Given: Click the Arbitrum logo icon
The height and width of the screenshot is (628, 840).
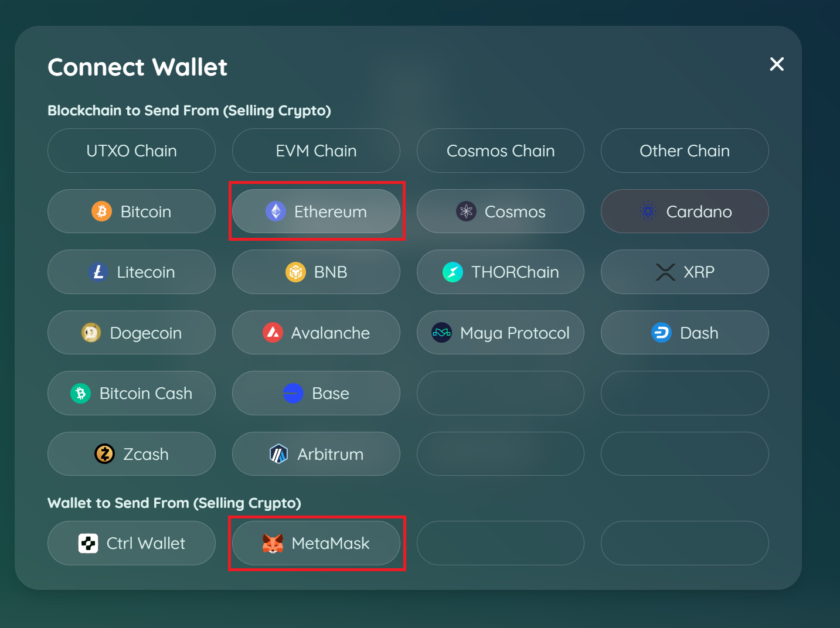Looking at the screenshot, I should [278, 454].
